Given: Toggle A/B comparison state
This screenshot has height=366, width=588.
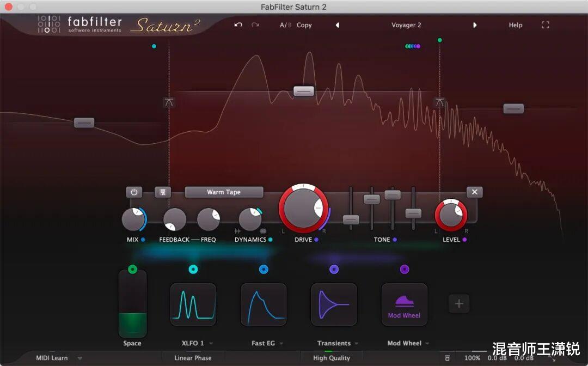Looking at the screenshot, I should (285, 25).
